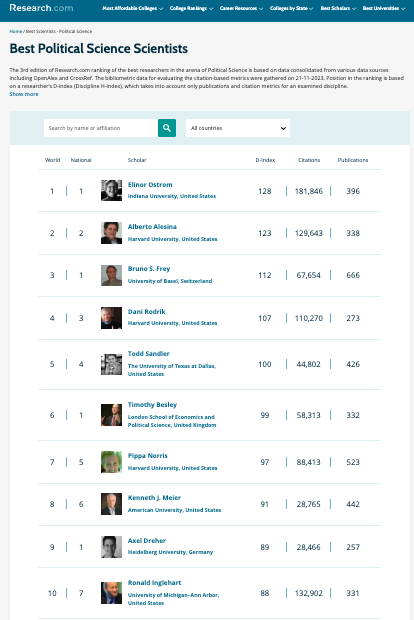This screenshot has height=620, width=414.
Task: Open Harvard University link under Dani Rodrik
Action: (x=172, y=323)
